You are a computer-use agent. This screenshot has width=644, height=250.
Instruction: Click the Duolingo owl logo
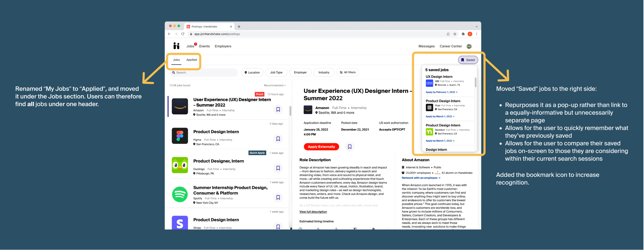(x=180, y=165)
